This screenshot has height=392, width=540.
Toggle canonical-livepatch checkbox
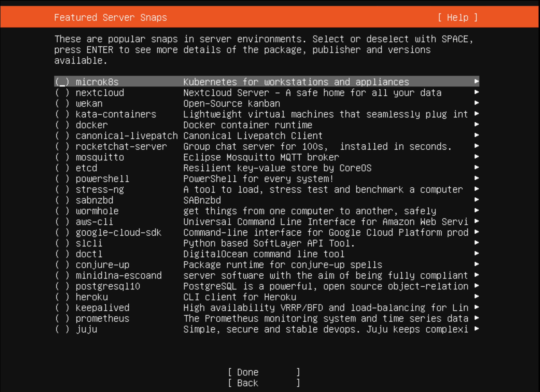pos(62,136)
